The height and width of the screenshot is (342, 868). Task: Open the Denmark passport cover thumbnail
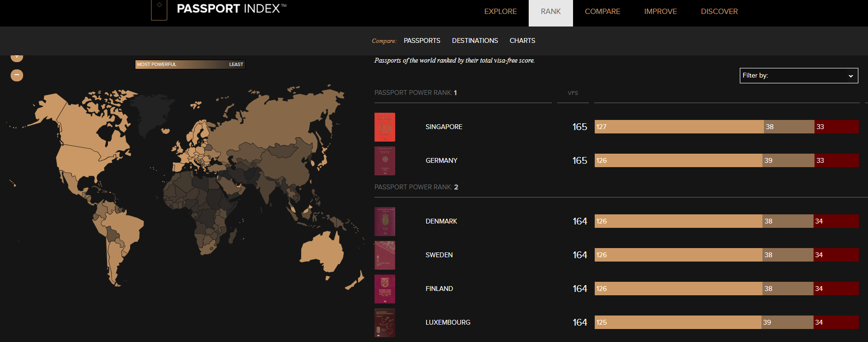tap(385, 222)
